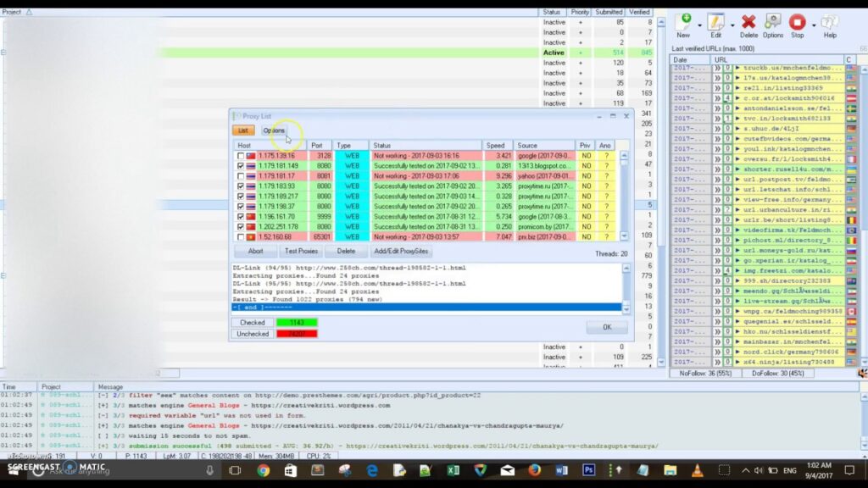Open Microsoft Edge from the taskbar
Image resolution: width=868 pixels, height=488 pixels.
pos(372,470)
